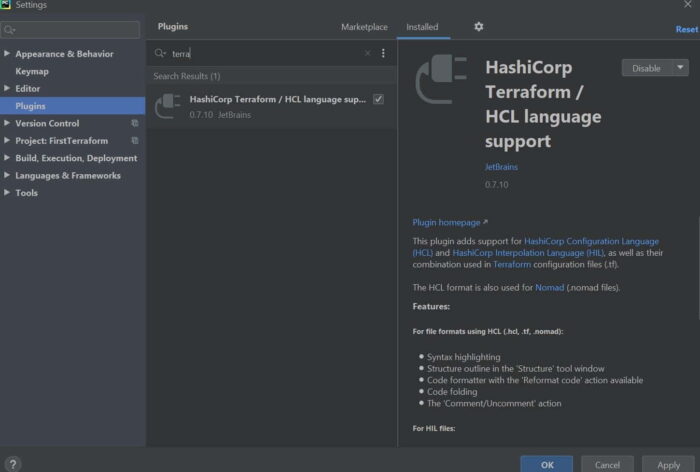Open the Nomad link in description
This screenshot has width=700, height=472.
(x=550, y=288)
